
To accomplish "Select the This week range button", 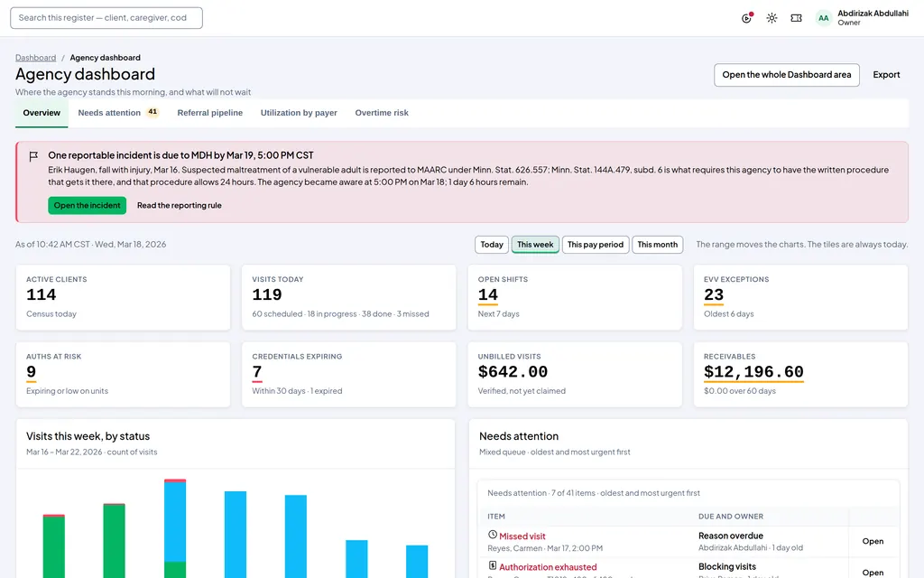I will point(535,245).
